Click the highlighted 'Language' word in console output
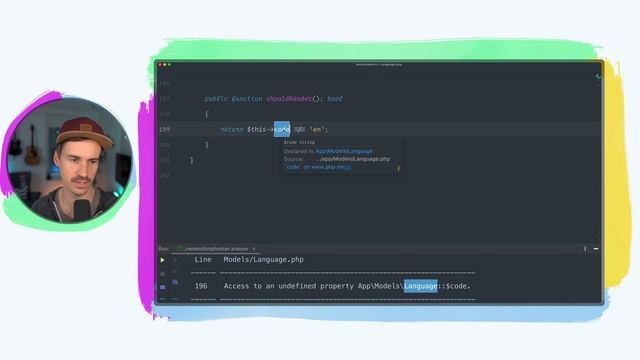Screen dimensions: 640x360 (420, 286)
